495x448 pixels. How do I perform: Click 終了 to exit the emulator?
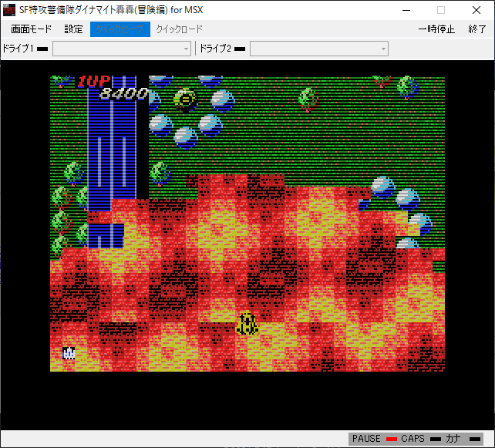pyautogui.click(x=477, y=29)
